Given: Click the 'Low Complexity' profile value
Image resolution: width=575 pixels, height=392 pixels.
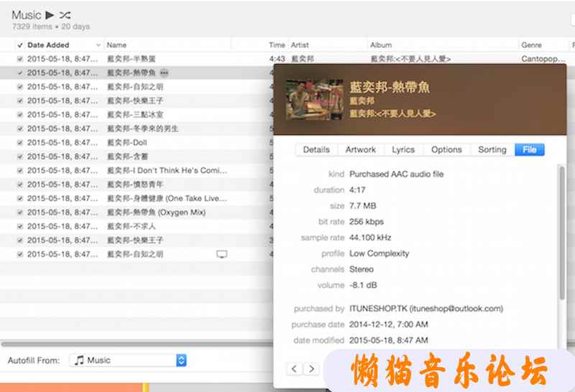Looking at the screenshot, I should point(379,253).
